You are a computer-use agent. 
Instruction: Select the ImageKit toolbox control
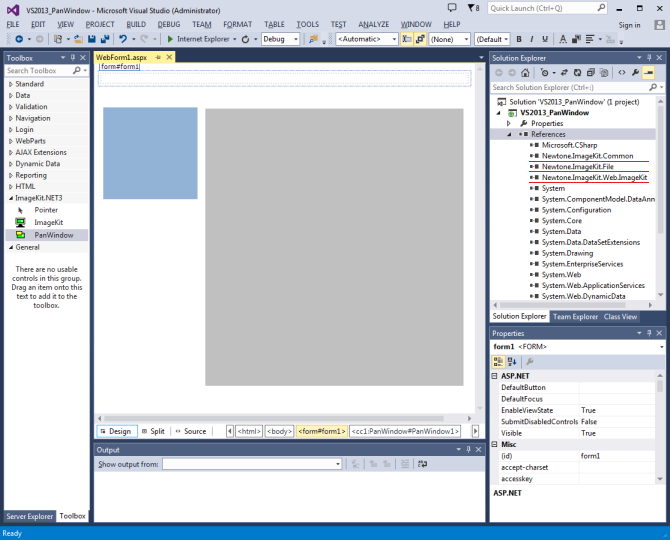47,223
